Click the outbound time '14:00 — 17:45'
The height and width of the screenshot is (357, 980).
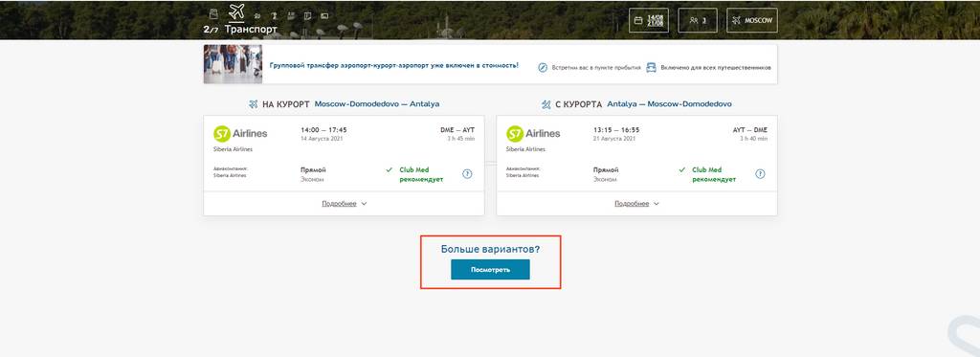(x=323, y=130)
